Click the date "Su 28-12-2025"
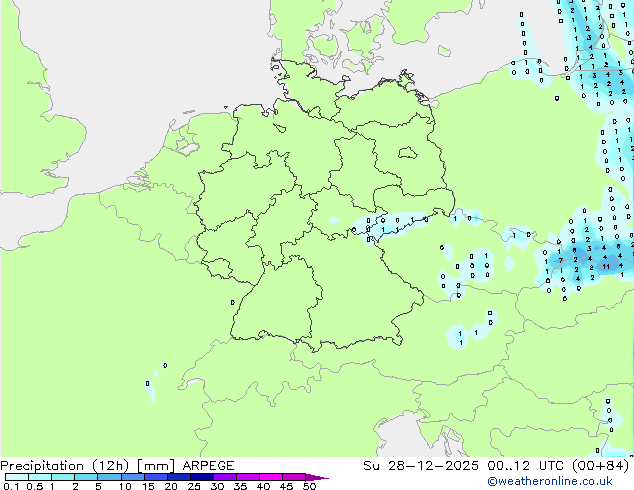 tap(421, 466)
